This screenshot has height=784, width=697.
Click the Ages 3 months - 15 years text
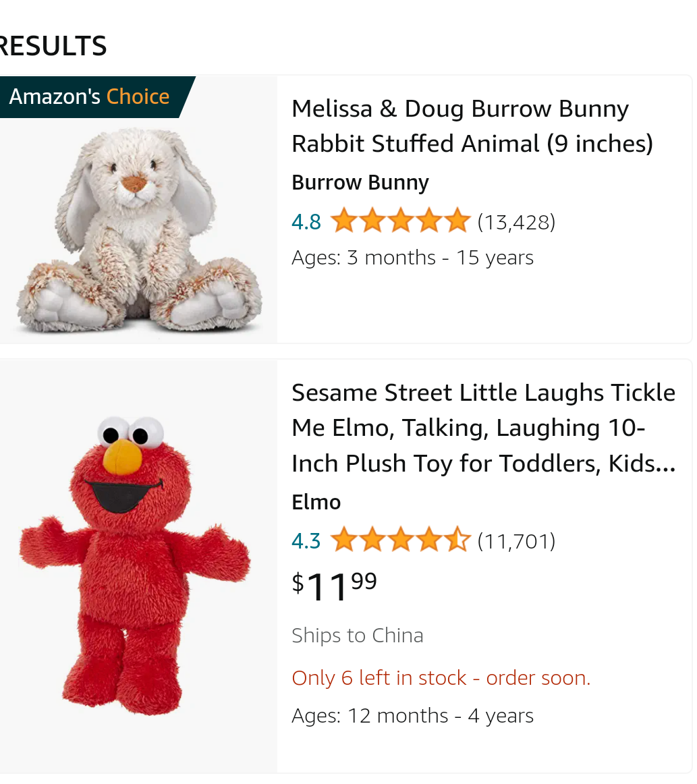point(412,258)
